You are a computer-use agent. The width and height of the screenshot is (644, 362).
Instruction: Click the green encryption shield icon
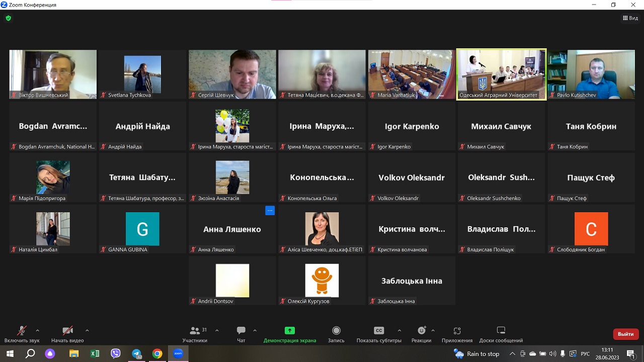(x=8, y=18)
